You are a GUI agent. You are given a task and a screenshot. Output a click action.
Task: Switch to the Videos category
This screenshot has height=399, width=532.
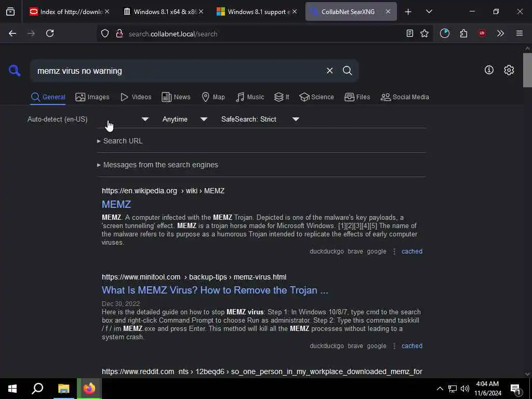click(x=136, y=97)
